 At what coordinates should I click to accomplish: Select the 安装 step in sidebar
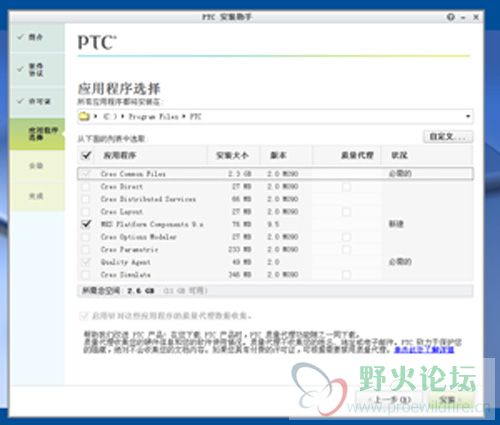(37, 165)
